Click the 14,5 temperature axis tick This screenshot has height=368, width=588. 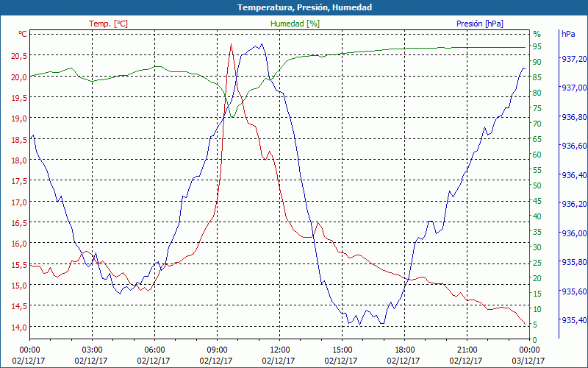[x=19, y=306]
